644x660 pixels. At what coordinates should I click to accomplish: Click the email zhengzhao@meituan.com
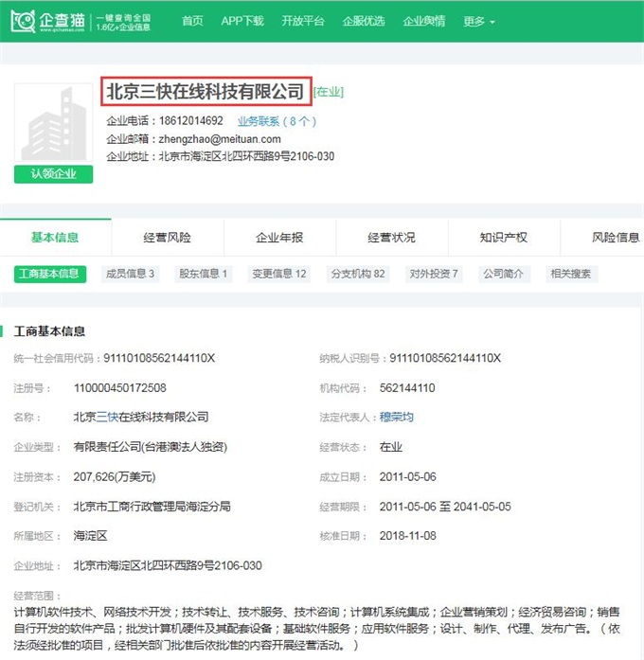coord(220,139)
